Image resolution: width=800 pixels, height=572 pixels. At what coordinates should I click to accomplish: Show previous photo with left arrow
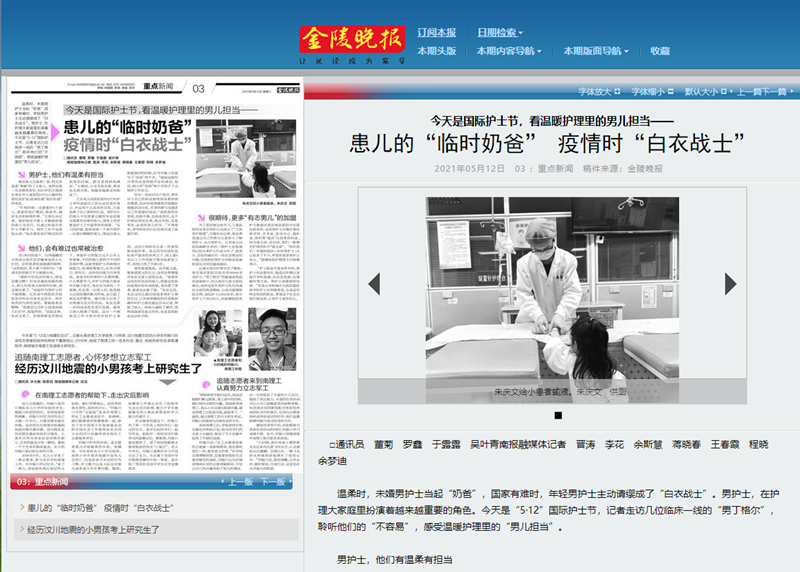[x=374, y=284]
